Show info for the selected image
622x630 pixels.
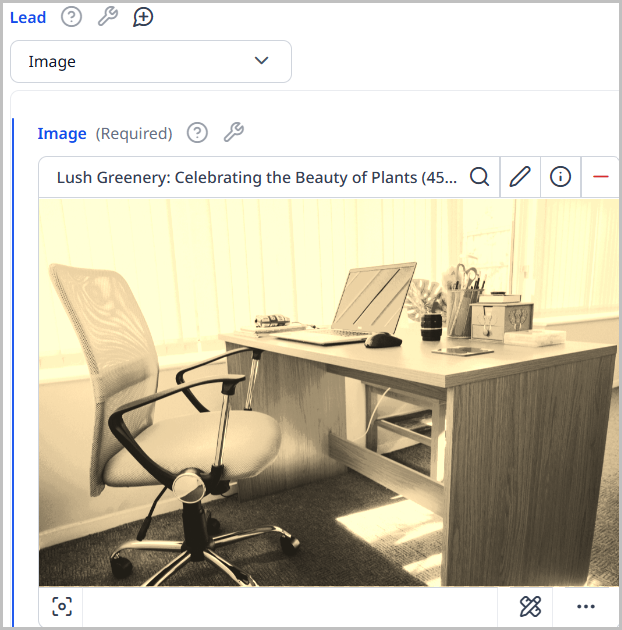point(561,177)
